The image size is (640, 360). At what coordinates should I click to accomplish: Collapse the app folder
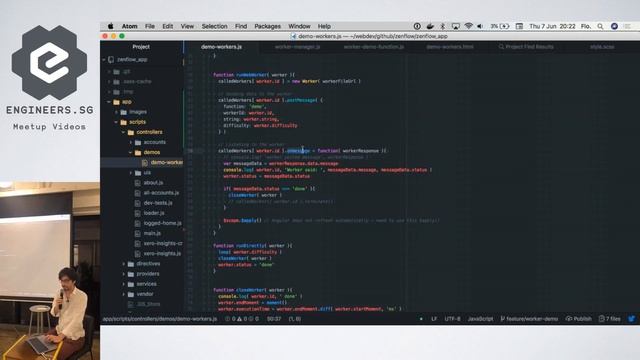pos(109,102)
